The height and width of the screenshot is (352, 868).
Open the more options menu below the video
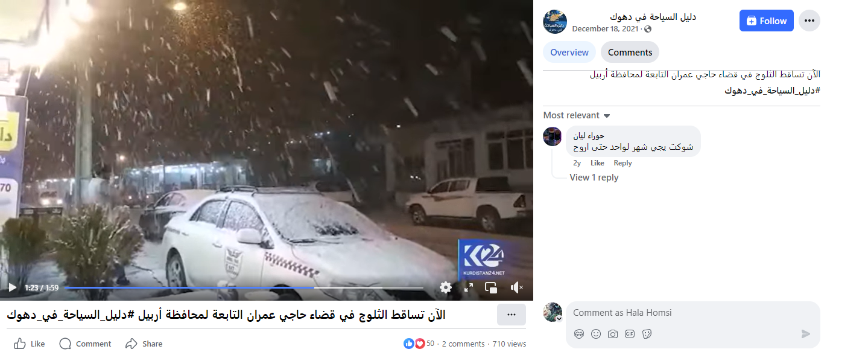click(x=512, y=315)
